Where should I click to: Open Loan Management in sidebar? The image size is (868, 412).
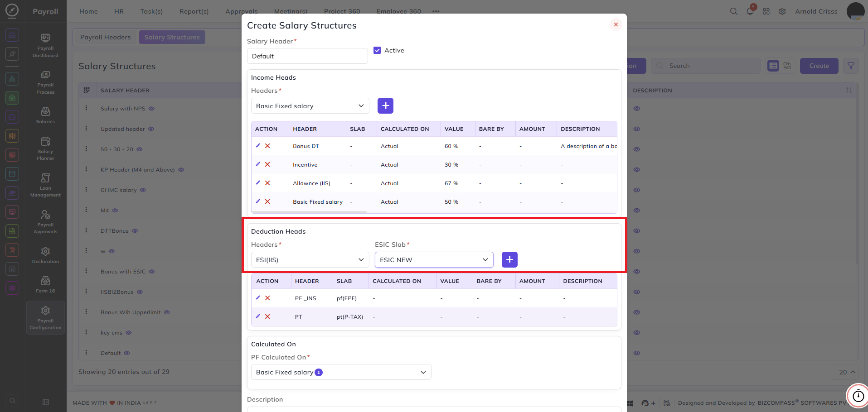tap(45, 185)
